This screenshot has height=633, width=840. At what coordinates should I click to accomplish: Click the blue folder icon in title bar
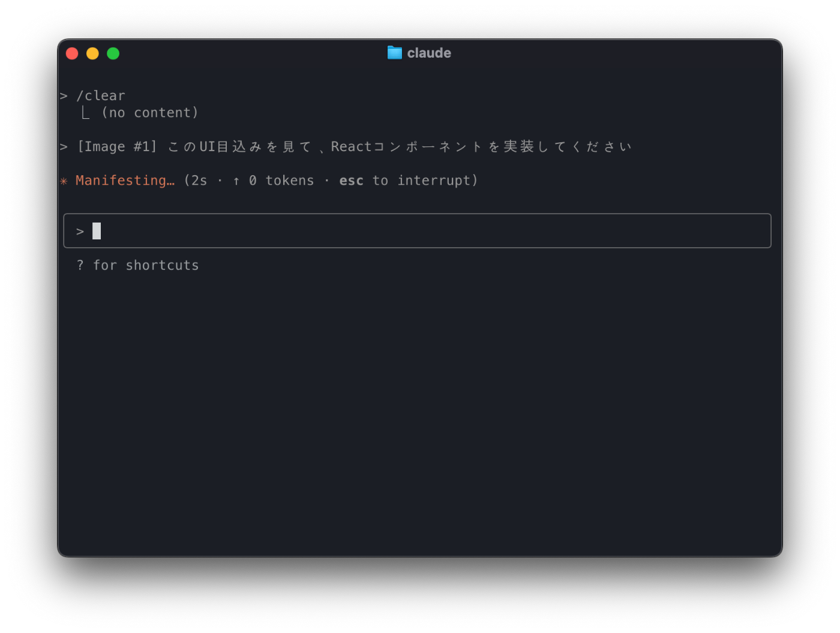[x=394, y=53]
